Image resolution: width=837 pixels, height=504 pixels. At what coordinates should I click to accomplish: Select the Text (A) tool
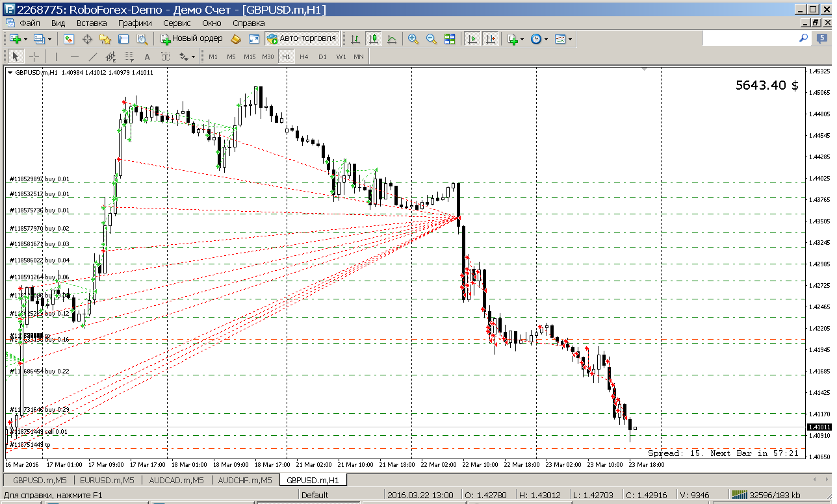[x=147, y=57]
